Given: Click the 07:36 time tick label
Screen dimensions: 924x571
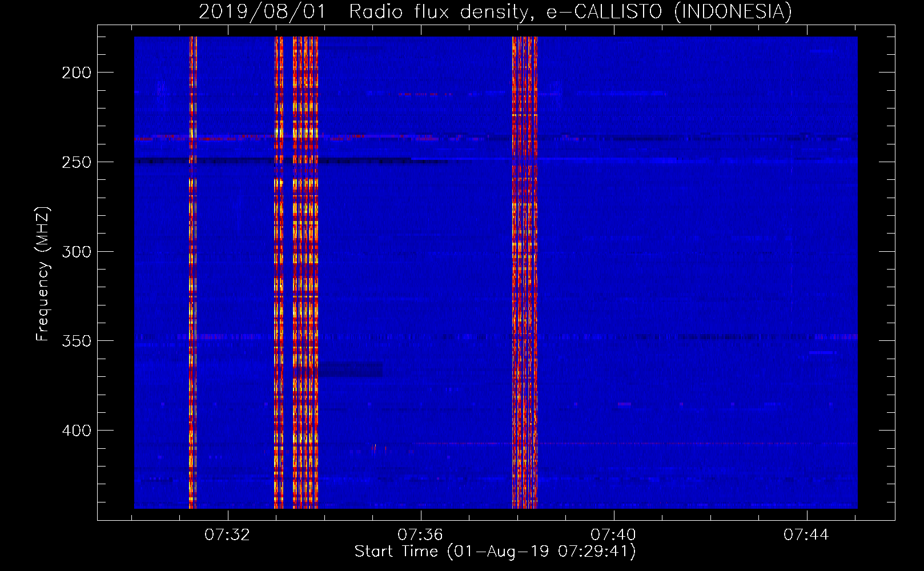Looking at the screenshot, I should (x=420, y=535).
